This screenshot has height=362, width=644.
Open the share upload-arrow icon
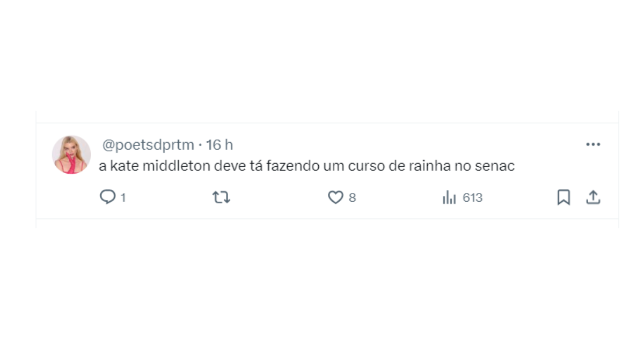click(x=592, y=197)
